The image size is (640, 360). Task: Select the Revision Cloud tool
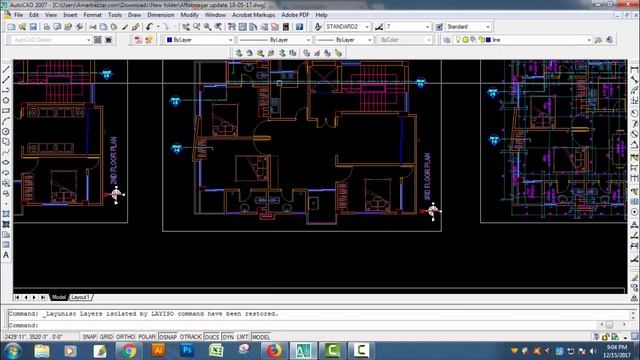tap(6, 142)
